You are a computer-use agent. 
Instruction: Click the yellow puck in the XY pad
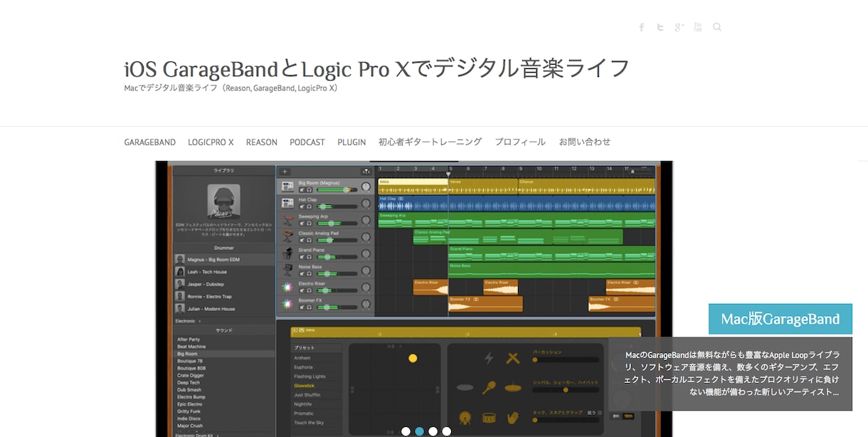pos(413,358)
